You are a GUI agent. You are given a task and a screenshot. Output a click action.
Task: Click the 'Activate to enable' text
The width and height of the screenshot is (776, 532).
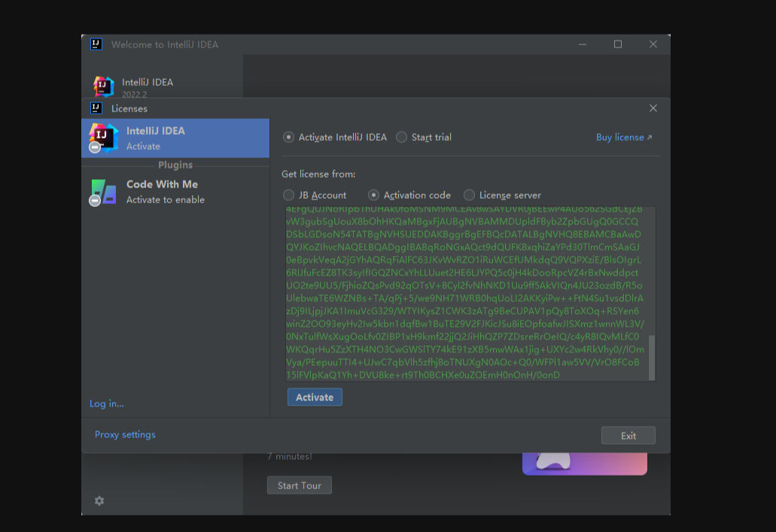click(x=166, y=200)
